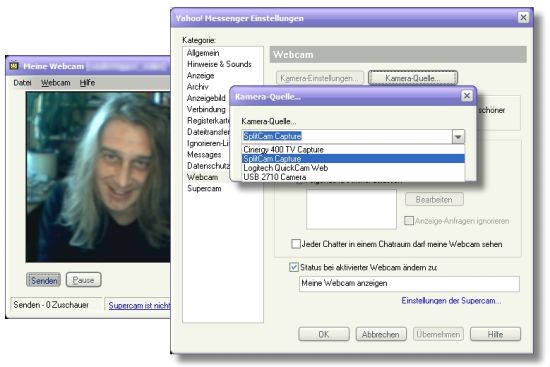Viewport: 550px width, 367px height.
Task: Click the empty user list box
Action: point(351,209)
